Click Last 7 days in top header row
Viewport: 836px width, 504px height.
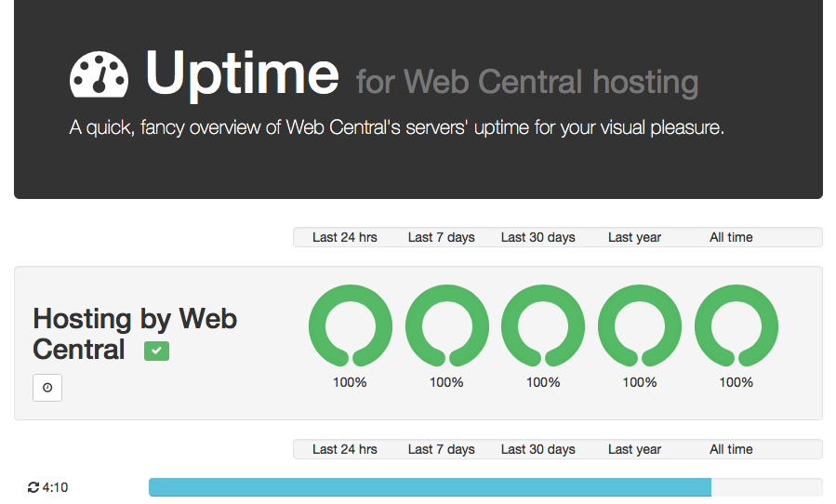coord(442,237)
